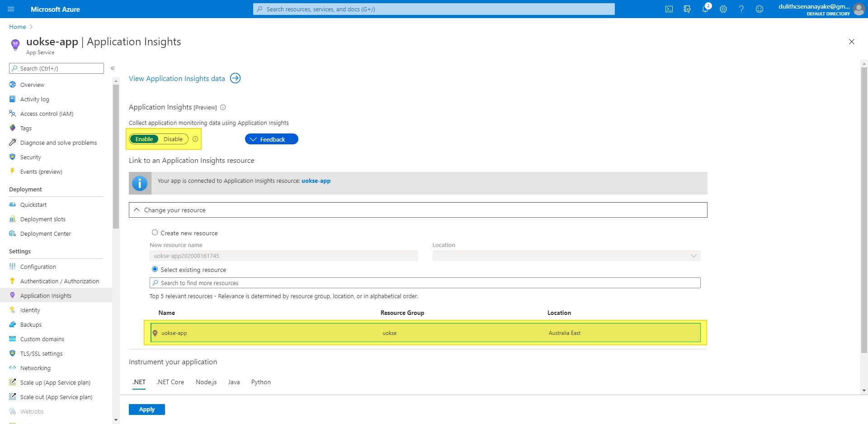Open Networking menu item
The width and height of the screenshot is (868, 424).
click(x=56, y=368)
